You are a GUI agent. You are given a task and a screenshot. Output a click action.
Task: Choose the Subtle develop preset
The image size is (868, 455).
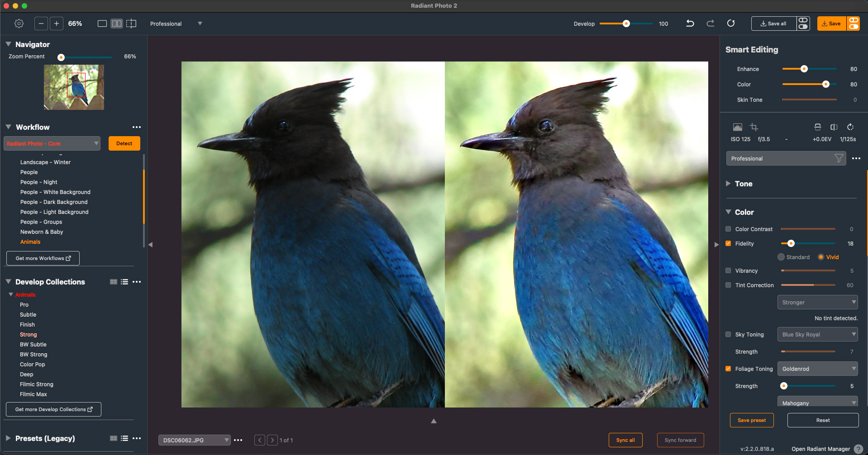click(28, 314)
